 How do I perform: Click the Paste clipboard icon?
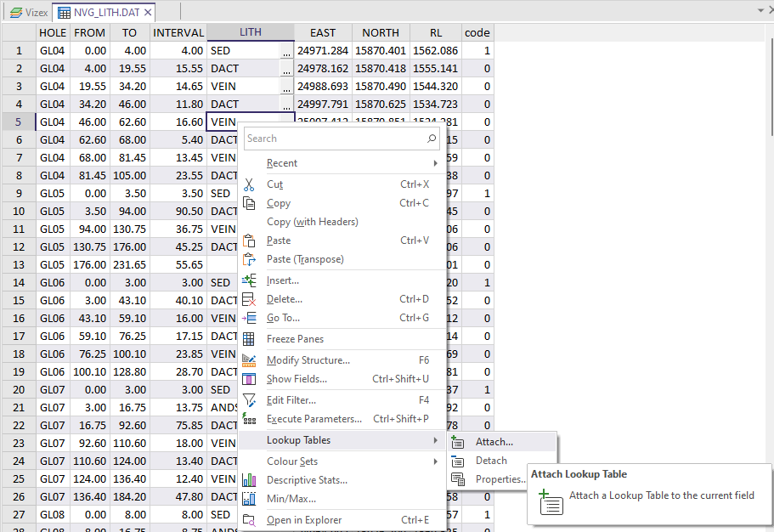coord(249,241)
